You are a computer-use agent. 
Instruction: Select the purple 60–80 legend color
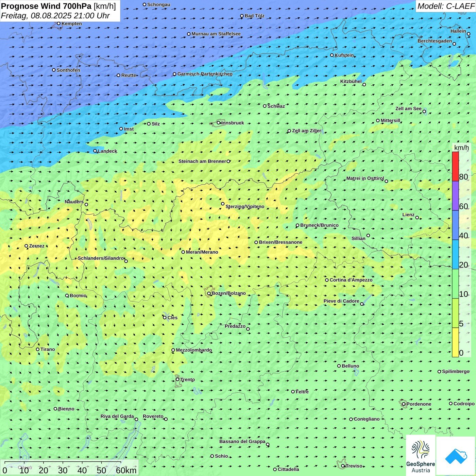coord(455,195)
